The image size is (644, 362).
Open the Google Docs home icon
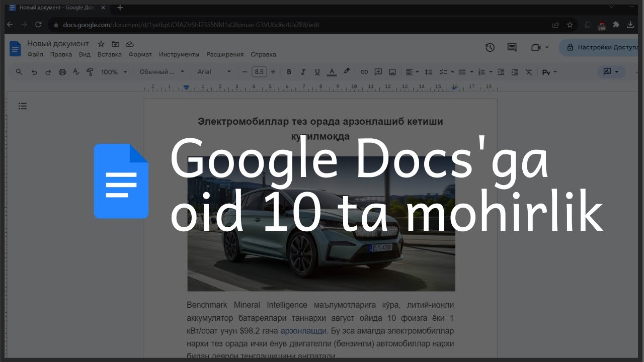tap(15, 49)
